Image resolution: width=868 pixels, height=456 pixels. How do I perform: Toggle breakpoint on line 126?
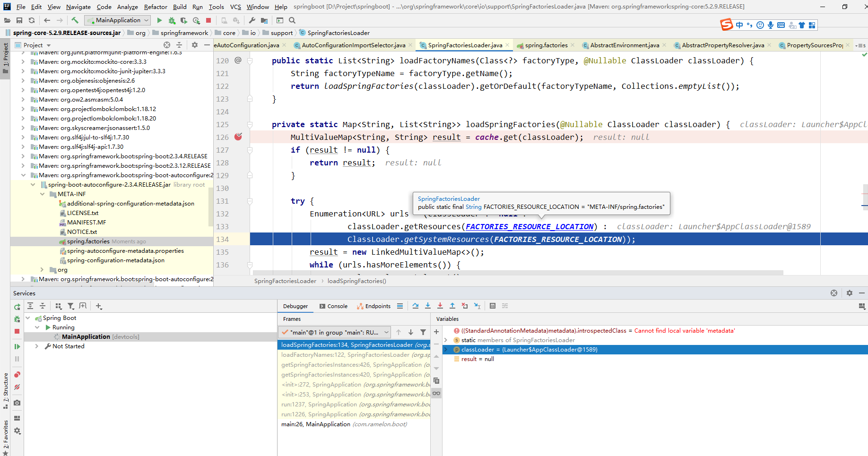pos(238,137)
